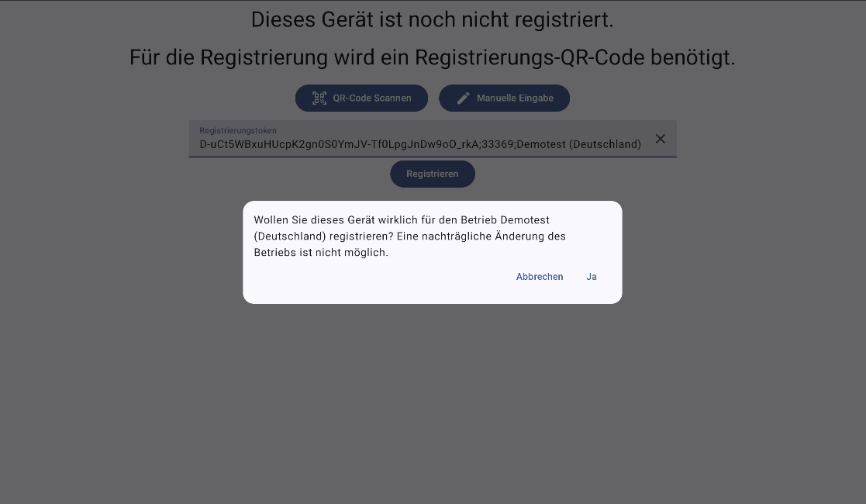Click heading 'Dieses Gerät ist noch nicht registriert'
The image size is (866, 504).
(x=433, y=19)
